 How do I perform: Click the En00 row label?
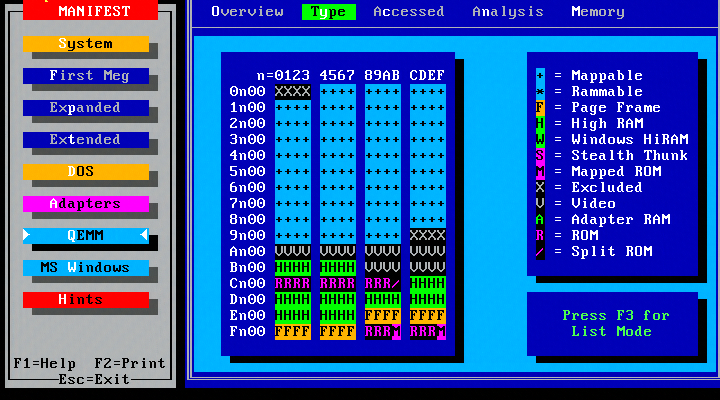pos(248,315)
